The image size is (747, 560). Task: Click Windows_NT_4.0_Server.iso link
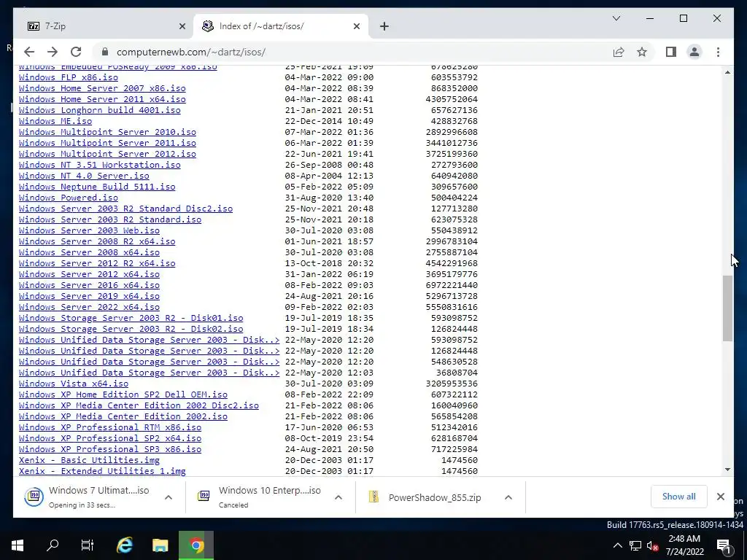[84, 176]
